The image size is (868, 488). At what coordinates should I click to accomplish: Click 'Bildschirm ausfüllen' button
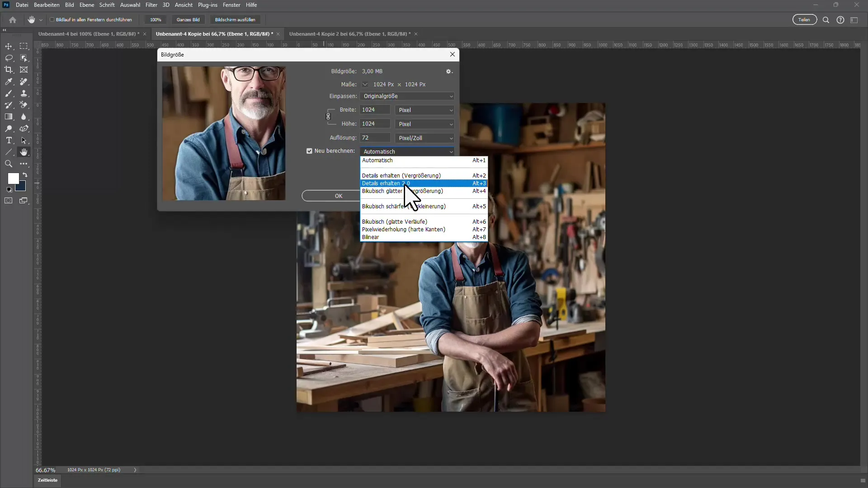click(x=236, y=20)
